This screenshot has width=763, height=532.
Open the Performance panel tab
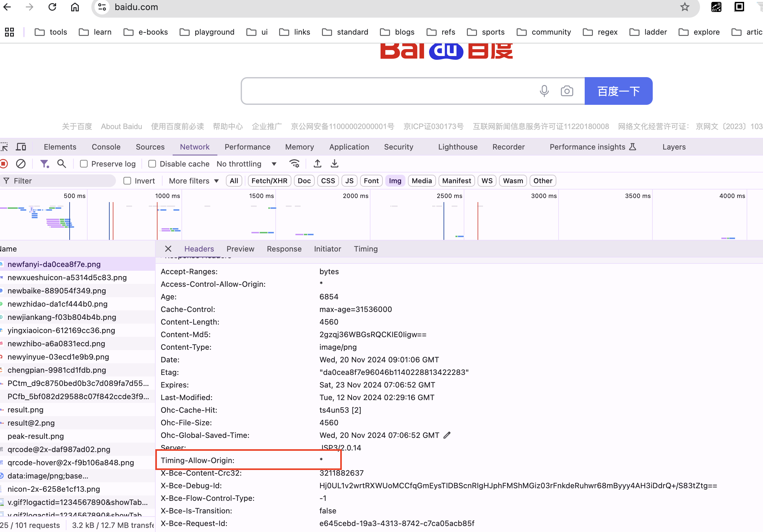click(x=247, y=147)
